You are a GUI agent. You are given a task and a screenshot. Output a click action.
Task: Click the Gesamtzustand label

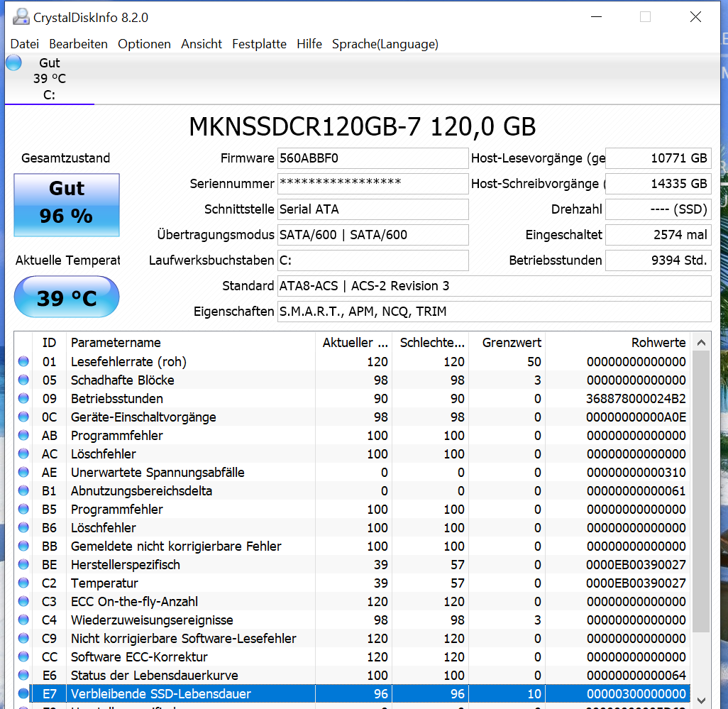66,158
